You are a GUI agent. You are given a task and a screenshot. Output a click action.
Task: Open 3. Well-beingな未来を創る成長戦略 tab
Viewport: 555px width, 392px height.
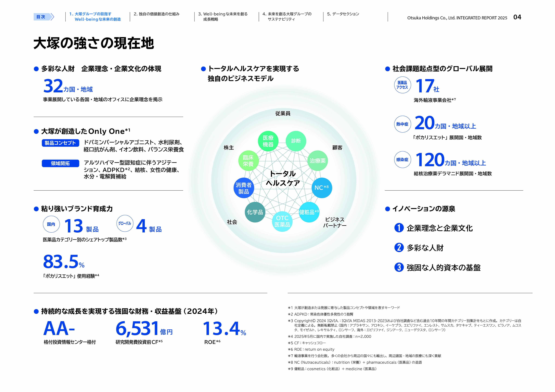click(x=223, y=17)
